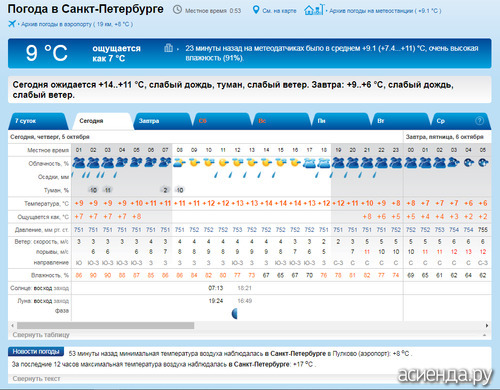Click overcast icon for hour 17 today

point(309,163)
